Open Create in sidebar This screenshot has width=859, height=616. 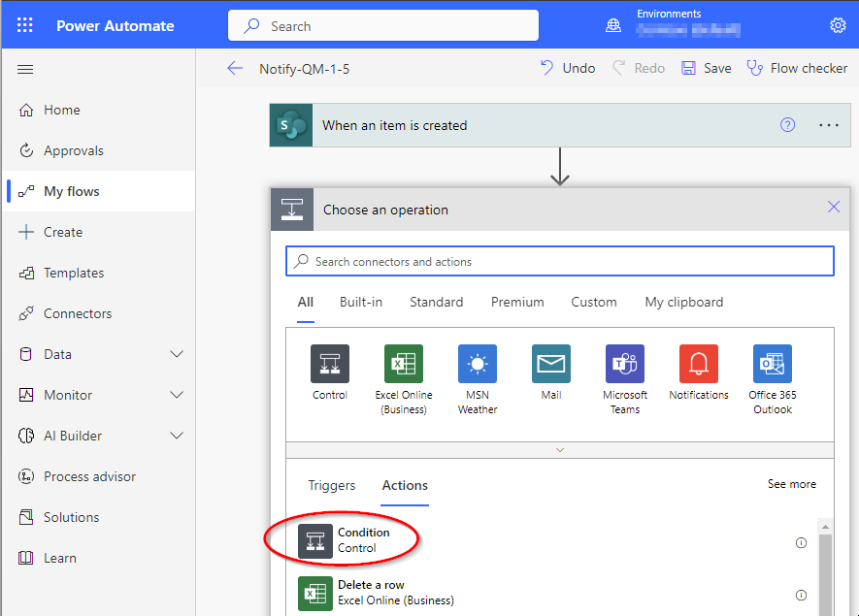click(x=99, y=232)
